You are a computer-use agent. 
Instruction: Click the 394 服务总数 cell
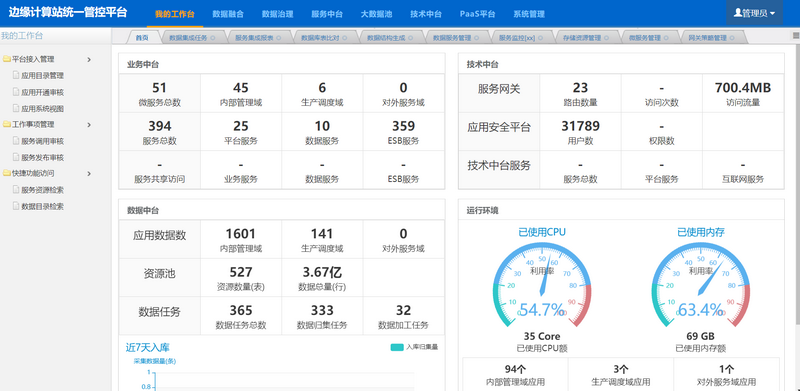[160, 132]
